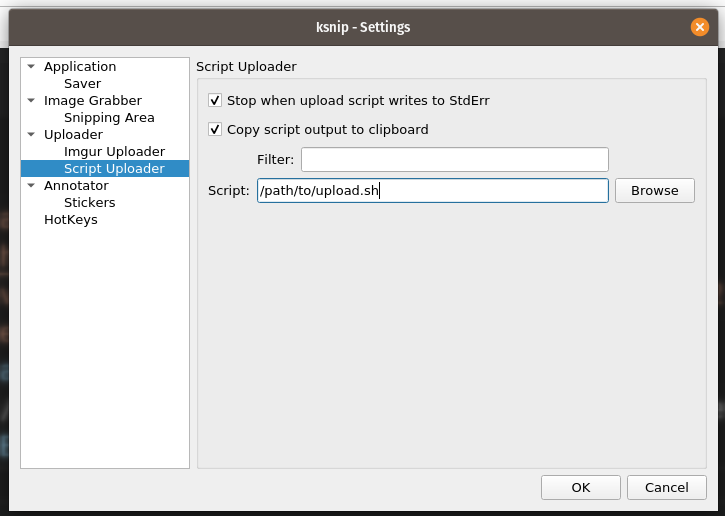Click into the Filter text field

(x=455, y=160)
